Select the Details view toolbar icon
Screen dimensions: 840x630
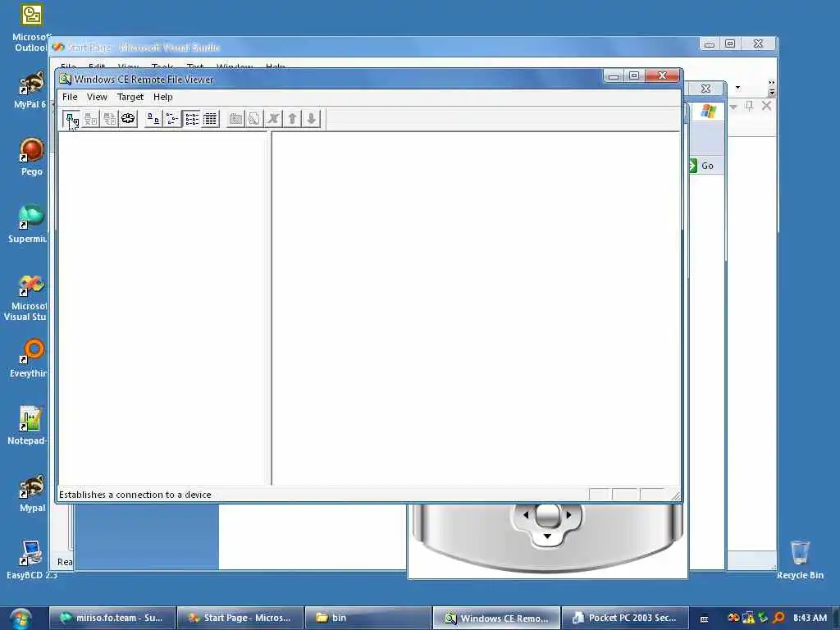click(211, 119)
